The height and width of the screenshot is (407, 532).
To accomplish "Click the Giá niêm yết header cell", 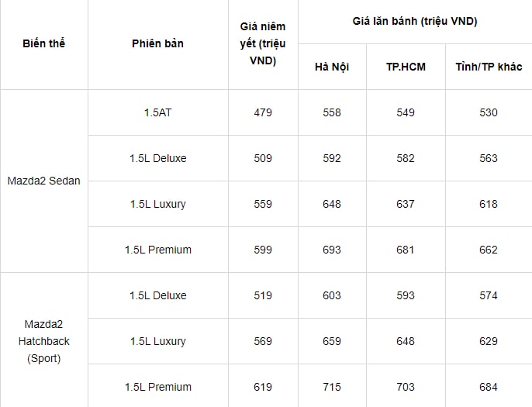I will pyautogui.click(x=263, y=43).
